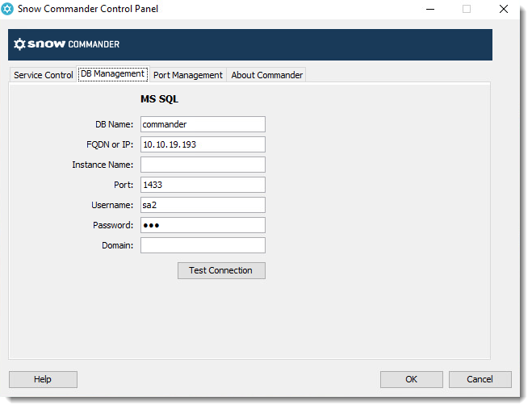Click the Password field
532x409 pixels.
pos(203,225)
